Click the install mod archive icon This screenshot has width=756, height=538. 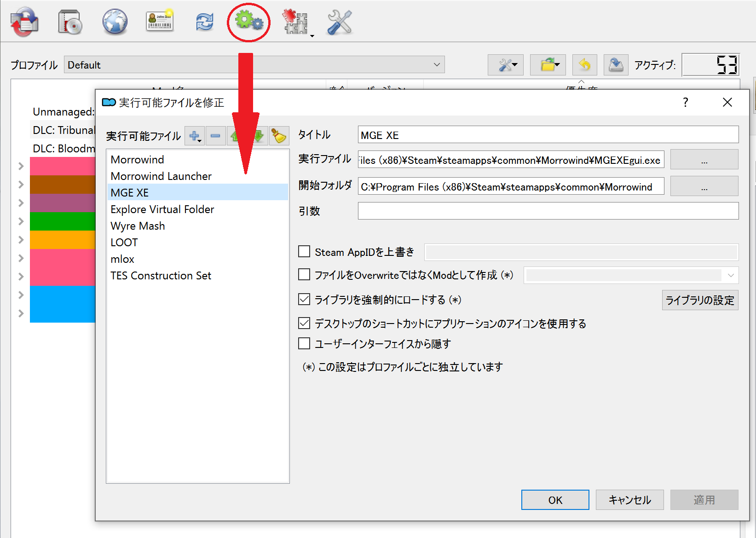pyautogui.click(x=70, y=22)
